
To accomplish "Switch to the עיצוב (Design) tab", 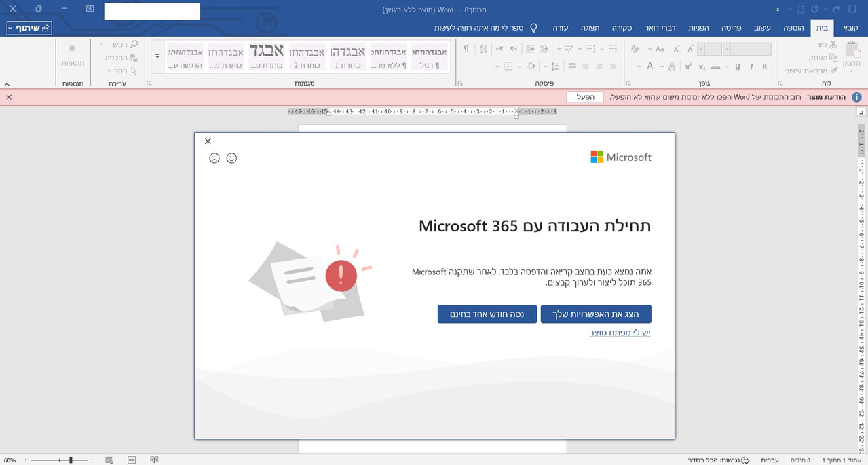I will pos(763,28).
